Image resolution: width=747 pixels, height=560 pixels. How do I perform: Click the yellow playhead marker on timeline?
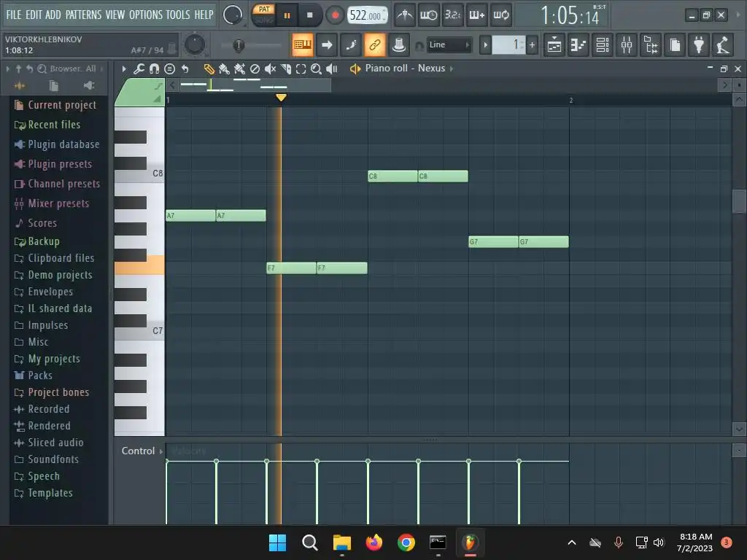click(x=281, y=98)
